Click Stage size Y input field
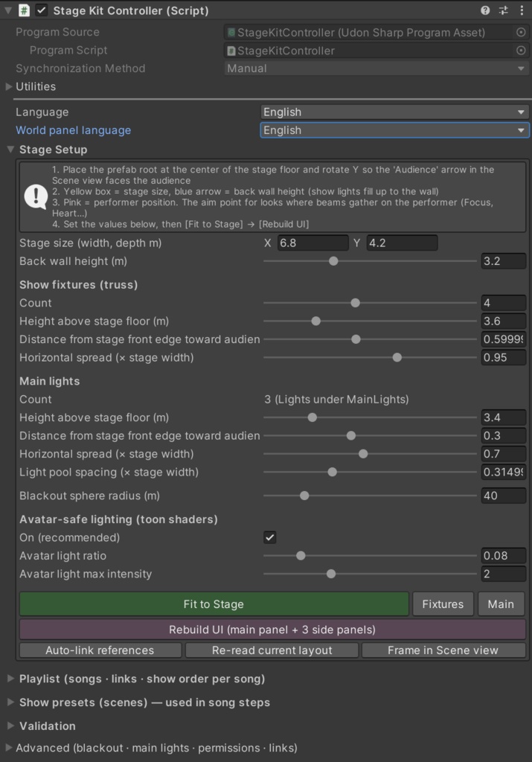The width and height of the screenshot is (532, 762). pos(402,243)
